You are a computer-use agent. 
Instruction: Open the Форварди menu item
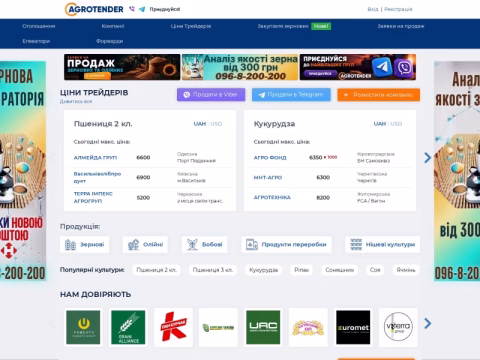click(x=110, y=41)
